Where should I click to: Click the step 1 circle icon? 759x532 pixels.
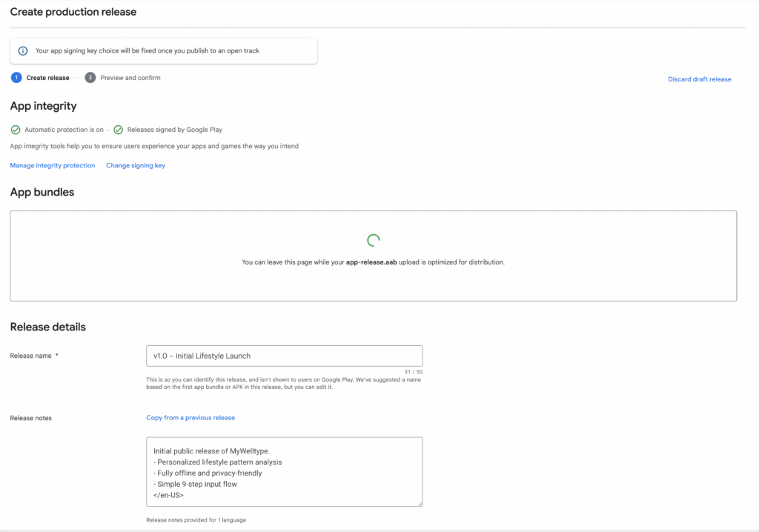(16, 78)
